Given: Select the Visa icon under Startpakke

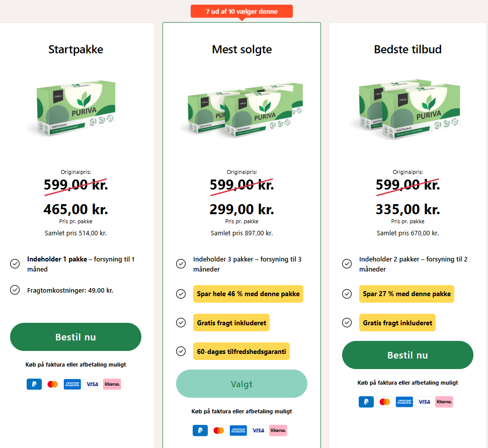Looking at the screenshot, I should (x=92, y=384).
